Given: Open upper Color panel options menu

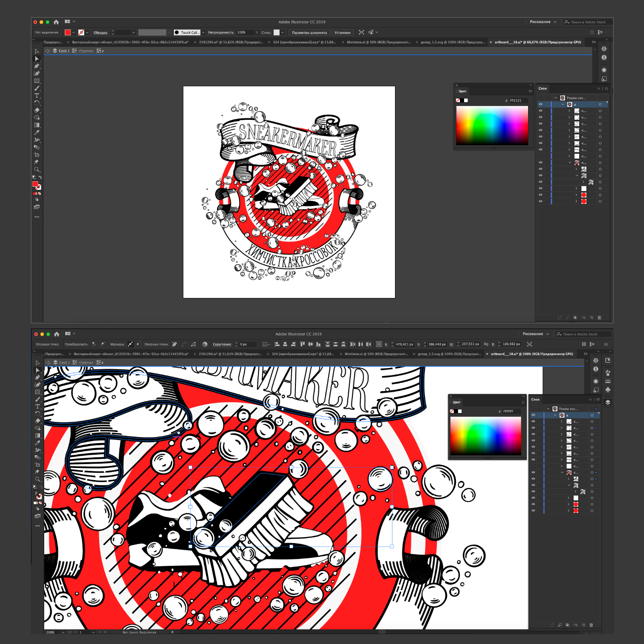Looking at the screenshot, I should tap(530, 91).
